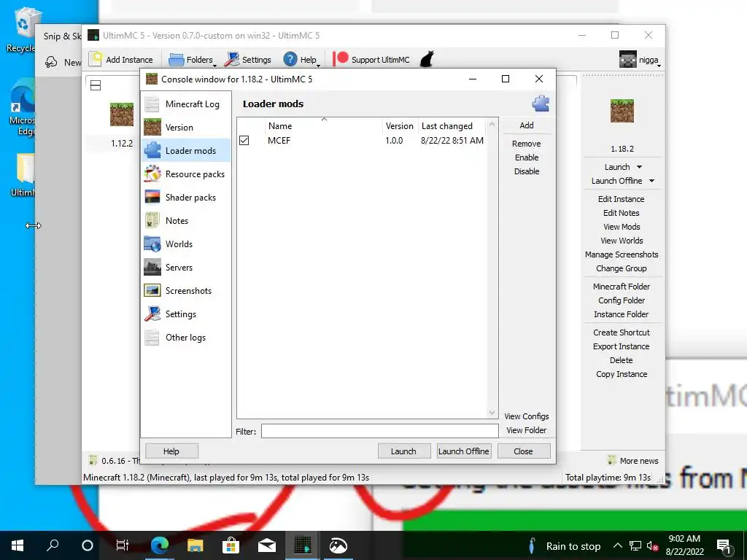
Task: Click Add Instance in UltimMC toolbar
Action: coord(122,60)
